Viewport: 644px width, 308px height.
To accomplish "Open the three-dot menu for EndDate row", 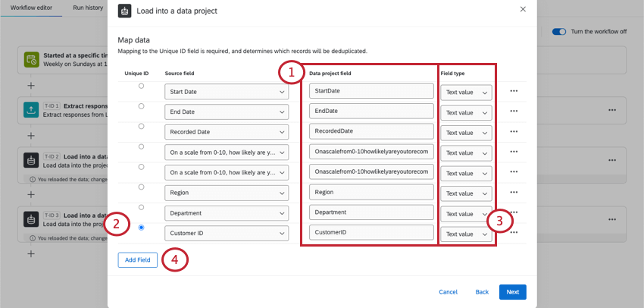I will coord(515,112).
